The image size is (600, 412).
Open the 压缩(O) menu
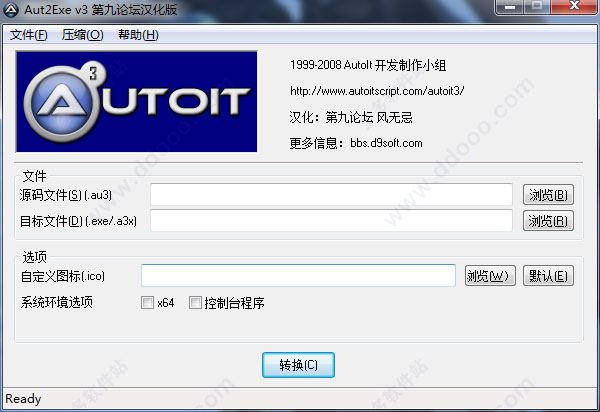tap(82, 35)
